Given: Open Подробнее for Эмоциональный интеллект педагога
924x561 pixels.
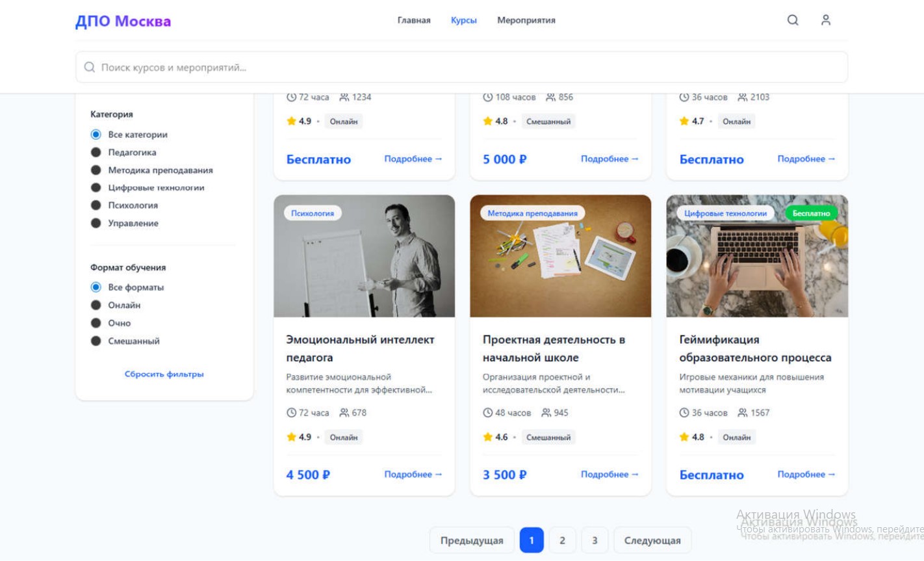Looking at the screenshot, I should pos(413,475).
